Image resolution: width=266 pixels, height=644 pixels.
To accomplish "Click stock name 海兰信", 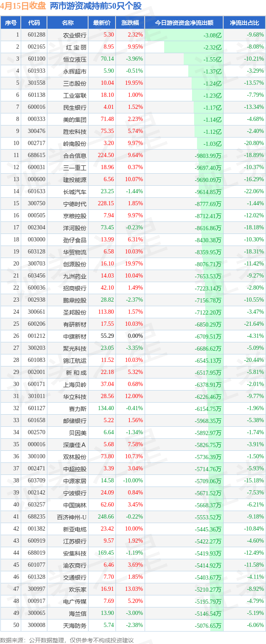I will coord(78,613).
